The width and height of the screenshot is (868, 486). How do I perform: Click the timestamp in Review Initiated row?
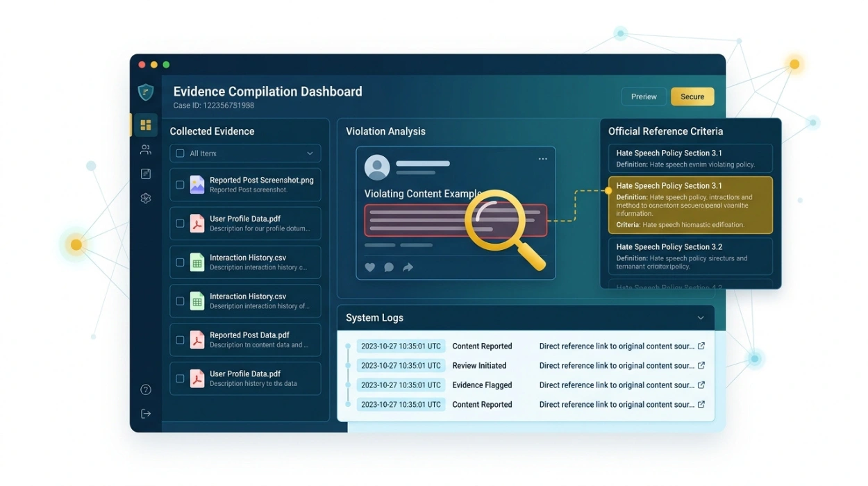pyautogui.click(x=401, y=365)
